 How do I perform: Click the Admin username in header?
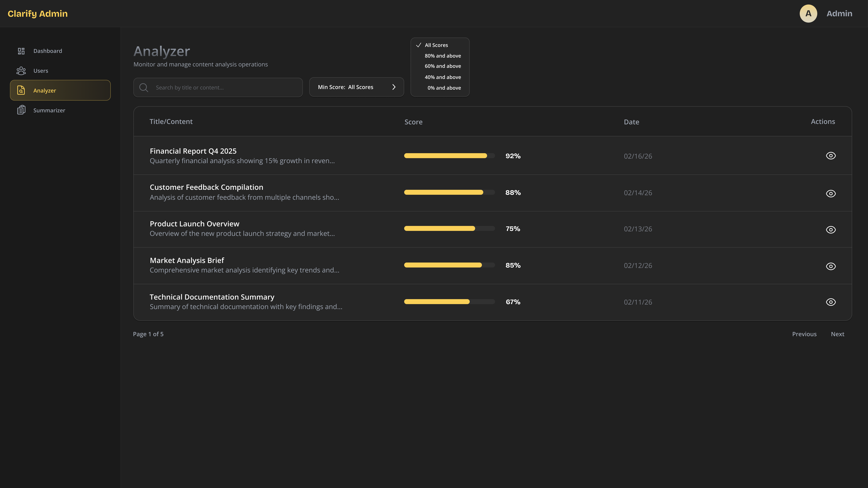839,13
